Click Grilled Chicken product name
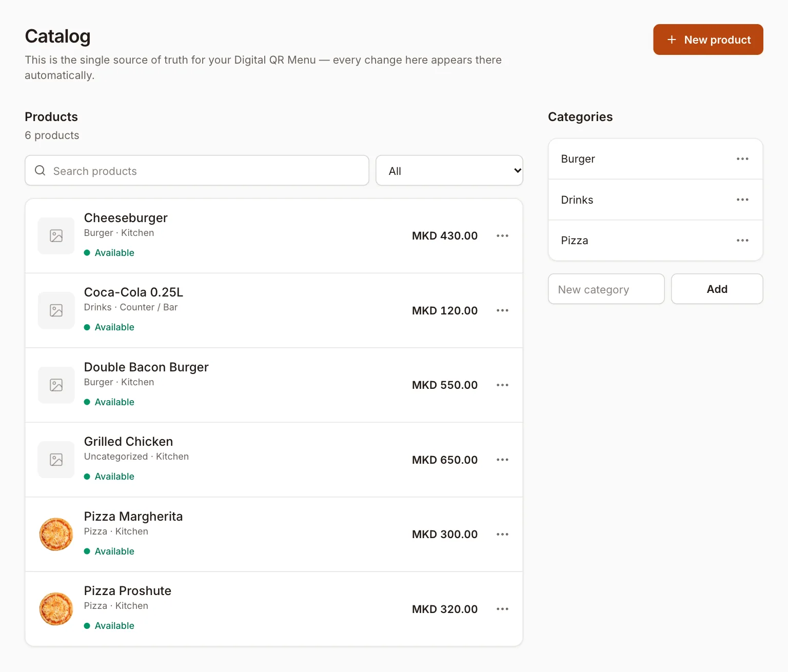 pyautogui.click(x=128, y=442)
